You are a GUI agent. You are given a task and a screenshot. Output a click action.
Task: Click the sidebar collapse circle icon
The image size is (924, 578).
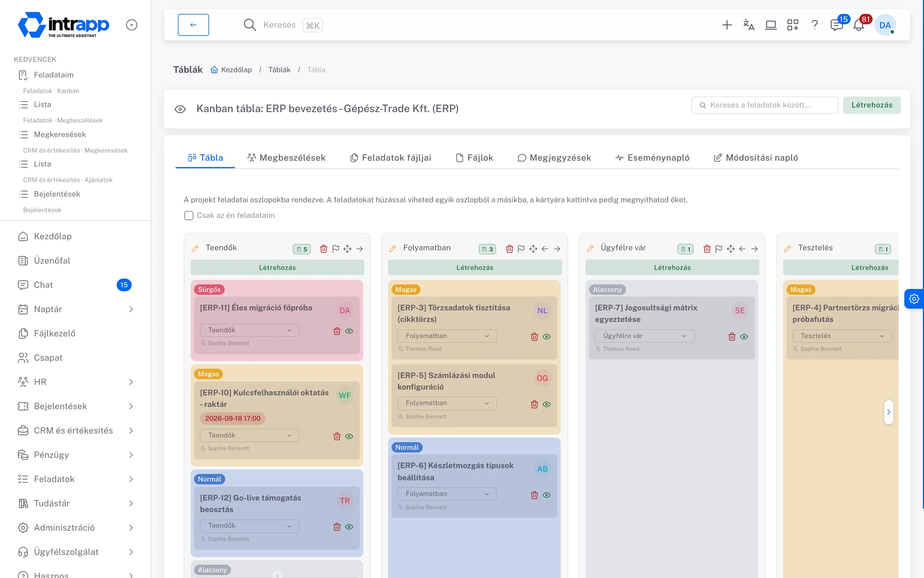point(132,25)
